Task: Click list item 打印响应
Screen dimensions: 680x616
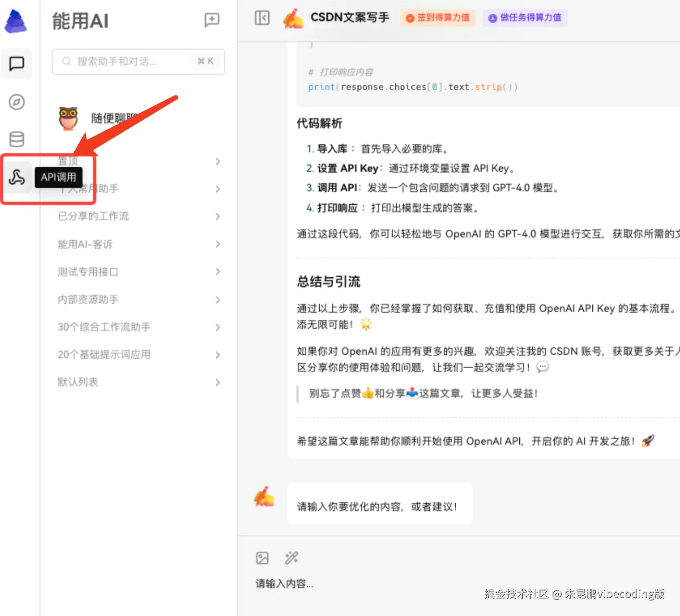Action: pos(393,208)
